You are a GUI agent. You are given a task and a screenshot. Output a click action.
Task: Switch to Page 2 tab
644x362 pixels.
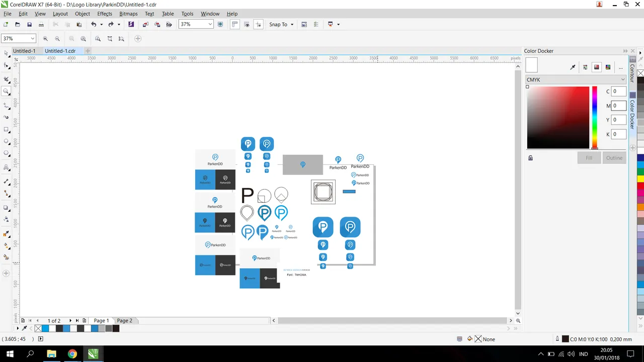pyautogui.click(x=125, y=320)
